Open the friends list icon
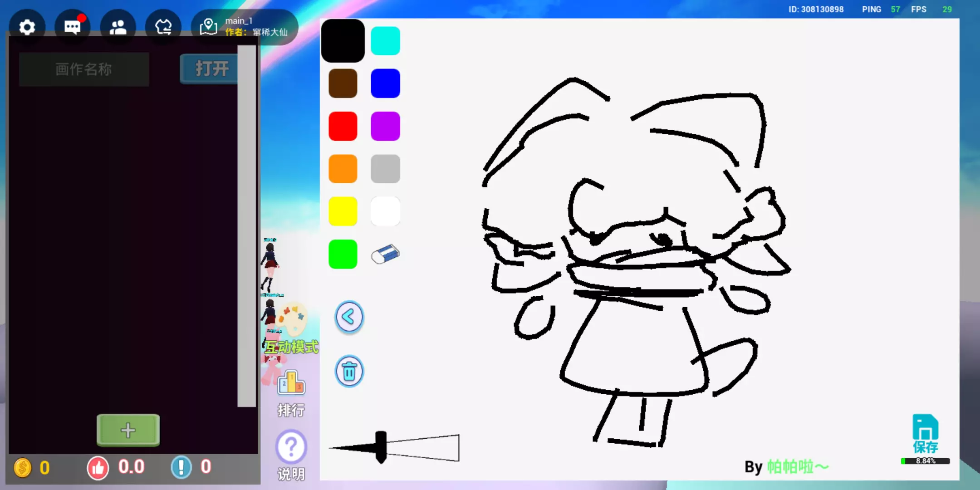 point(118,27)
